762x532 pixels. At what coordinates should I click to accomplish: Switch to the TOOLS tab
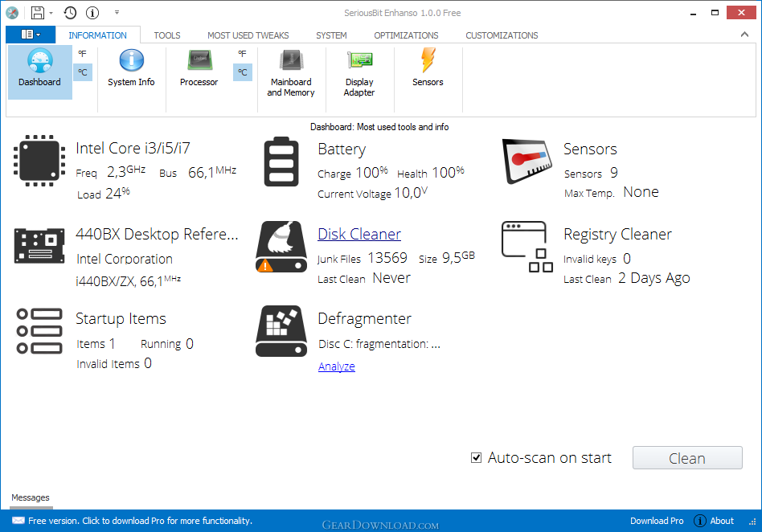coord(167,35)
